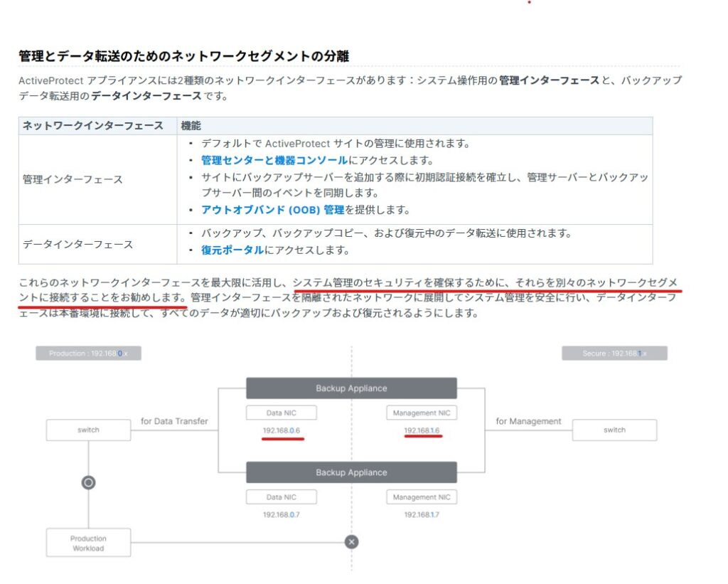Viewport: 728px width, 584px height.
Task: Click the bullet about バックアップコピー data transfer
Action: (x=386, y=233)
